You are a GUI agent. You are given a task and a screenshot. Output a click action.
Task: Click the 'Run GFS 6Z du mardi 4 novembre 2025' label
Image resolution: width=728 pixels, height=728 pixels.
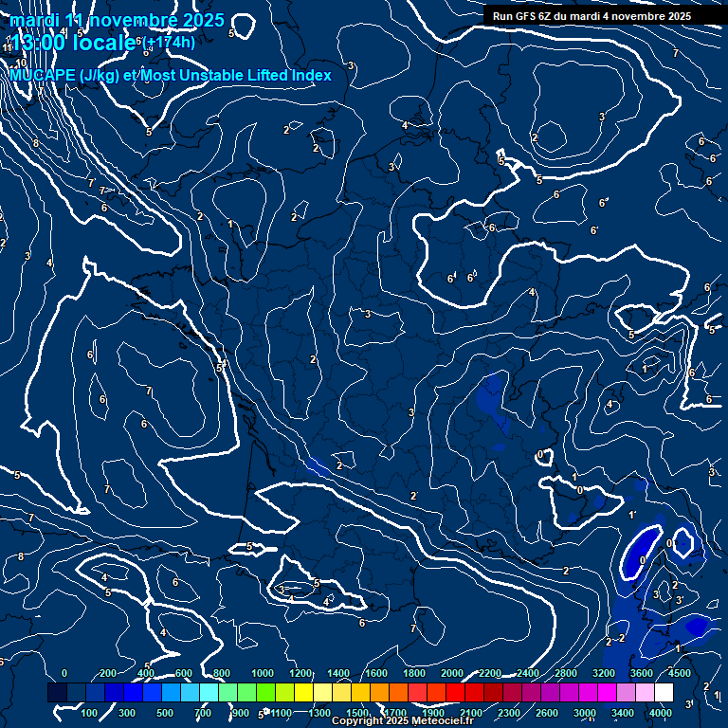(591, 16)
